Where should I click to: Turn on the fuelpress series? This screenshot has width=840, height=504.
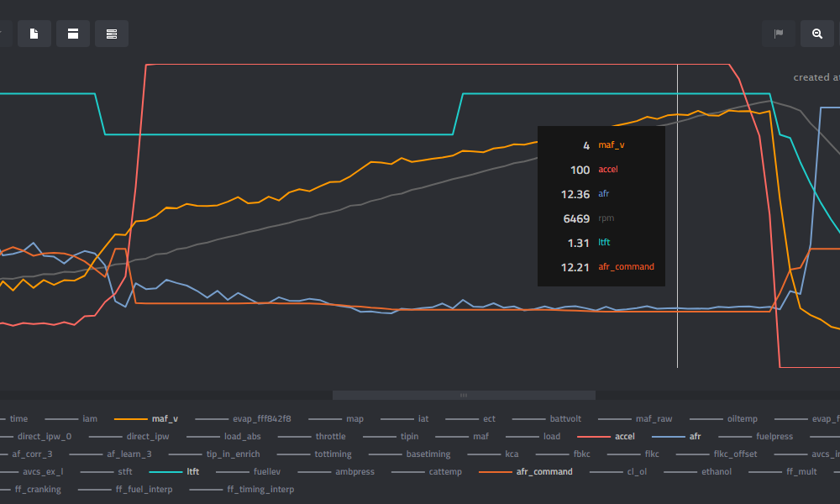[774, 436]
